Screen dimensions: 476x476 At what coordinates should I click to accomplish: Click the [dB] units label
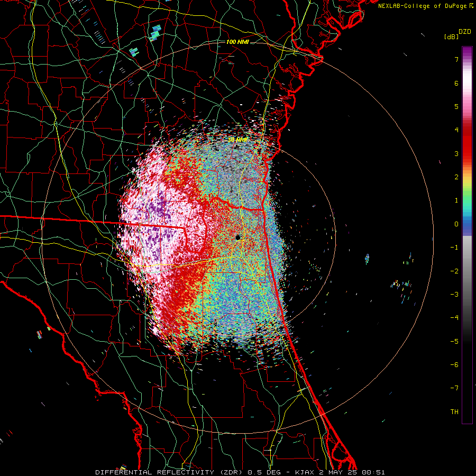[x=452, y=36]
